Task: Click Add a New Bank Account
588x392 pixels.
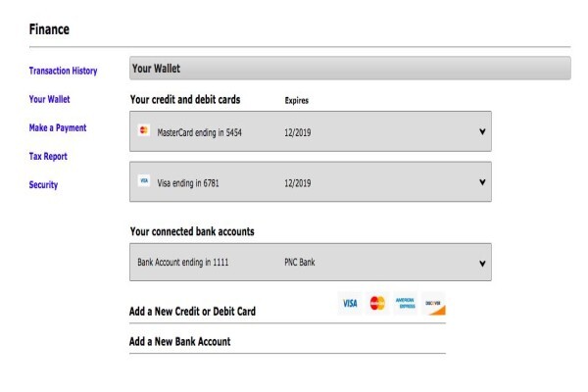Action: point(179,341)
